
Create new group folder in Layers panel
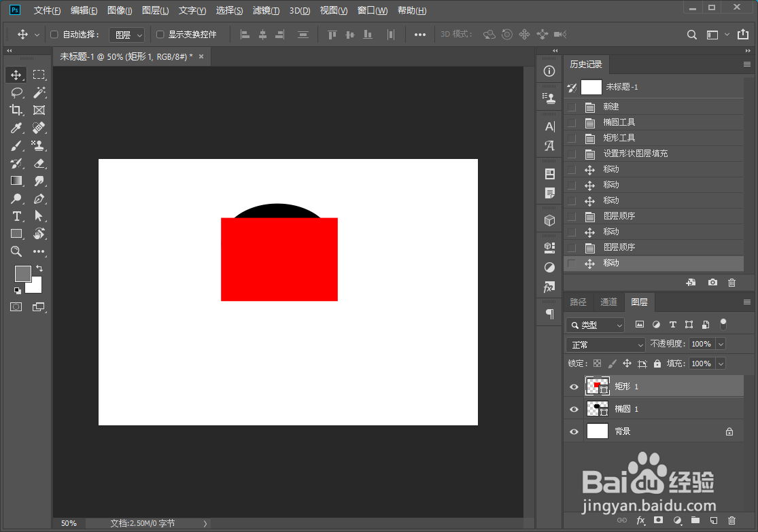[x=695, y=520]
